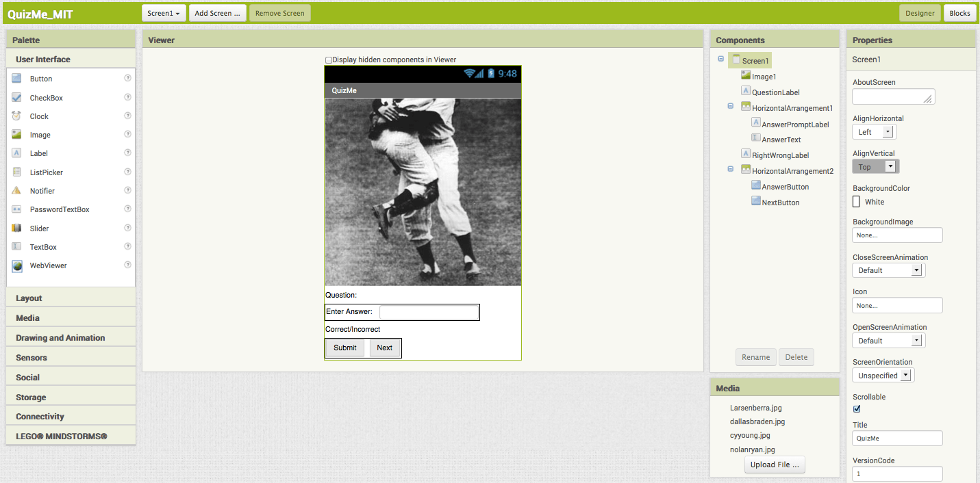Open help for Clock component
Screen dimensions: 980x483
(x=127, y=116)
